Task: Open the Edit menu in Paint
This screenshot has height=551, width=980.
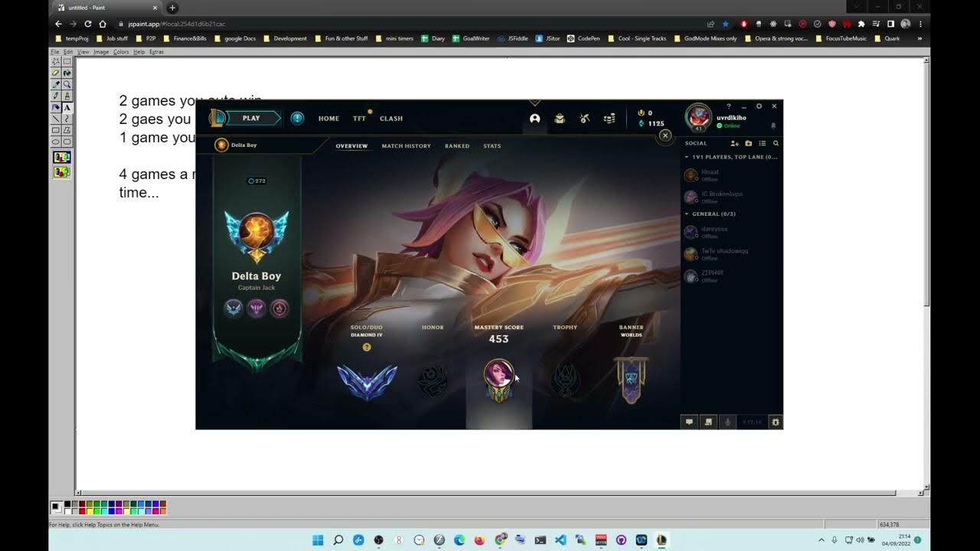Action: (x=68, y=52)
